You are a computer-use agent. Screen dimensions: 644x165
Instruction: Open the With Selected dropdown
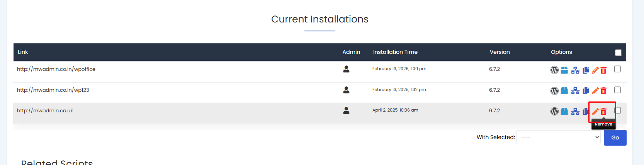(558, 137)
